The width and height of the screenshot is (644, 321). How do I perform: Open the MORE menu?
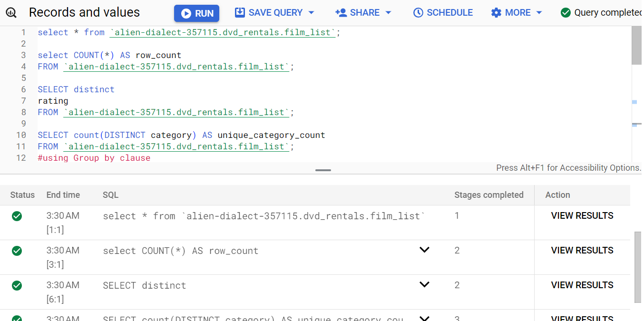(x=517, y=13)
